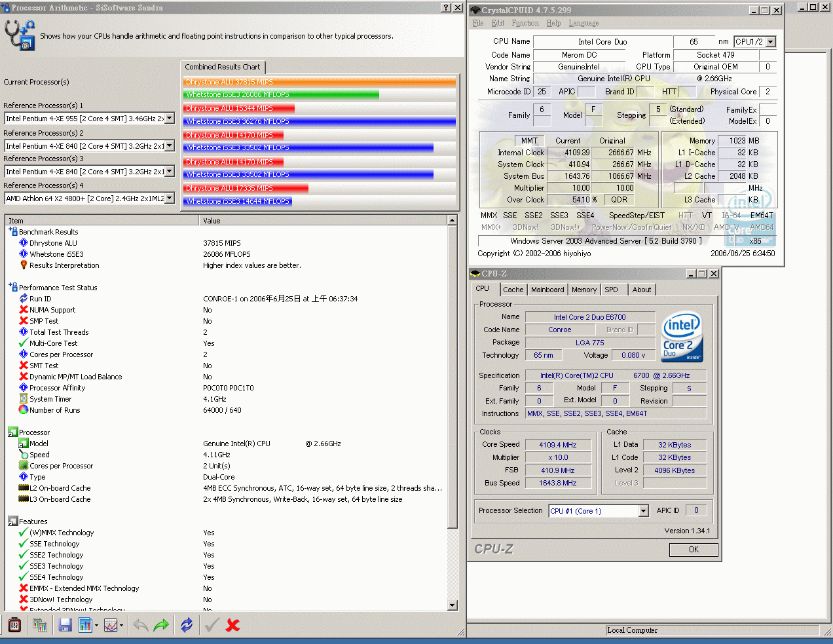The image size is (833, 644).
Task: Click the Number of Runs colorful icon
Action: [x=24, y=410]
